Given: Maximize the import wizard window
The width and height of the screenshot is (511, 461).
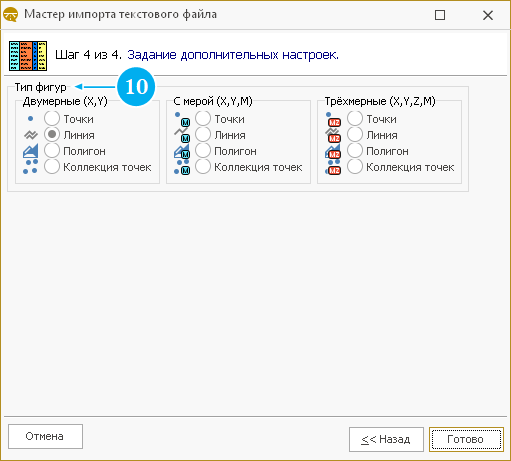Looking at the screenshot, I should click(440, 15).
